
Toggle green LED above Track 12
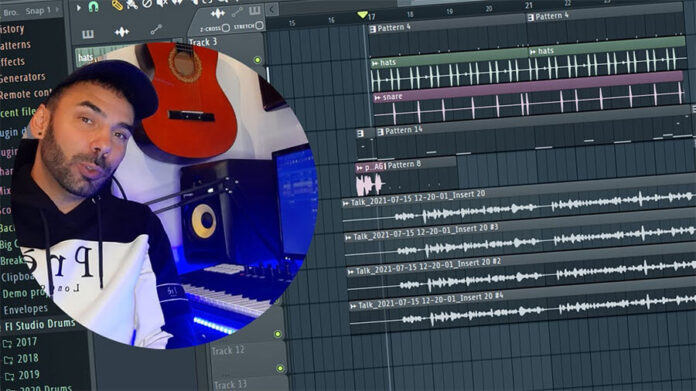(x=278, y=334)
